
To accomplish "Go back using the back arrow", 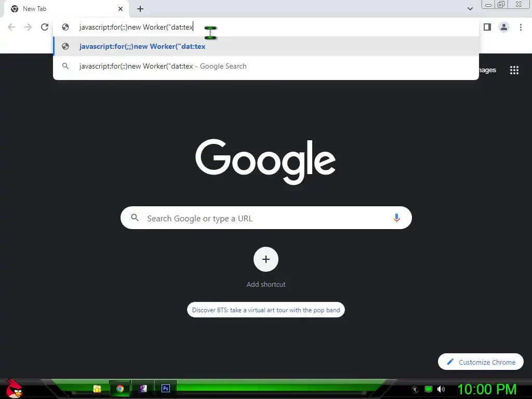I will tap(11, 27).
